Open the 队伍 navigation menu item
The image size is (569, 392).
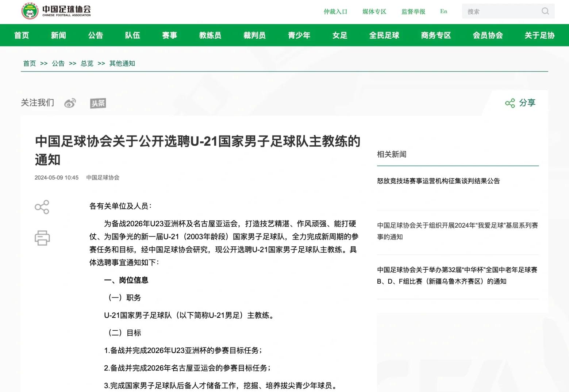coord(132,35)
